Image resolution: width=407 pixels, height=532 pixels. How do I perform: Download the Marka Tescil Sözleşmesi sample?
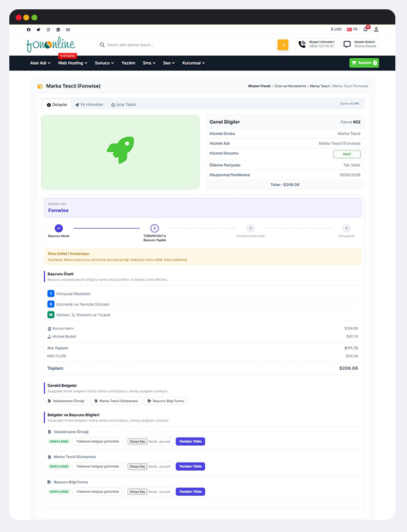116,401
